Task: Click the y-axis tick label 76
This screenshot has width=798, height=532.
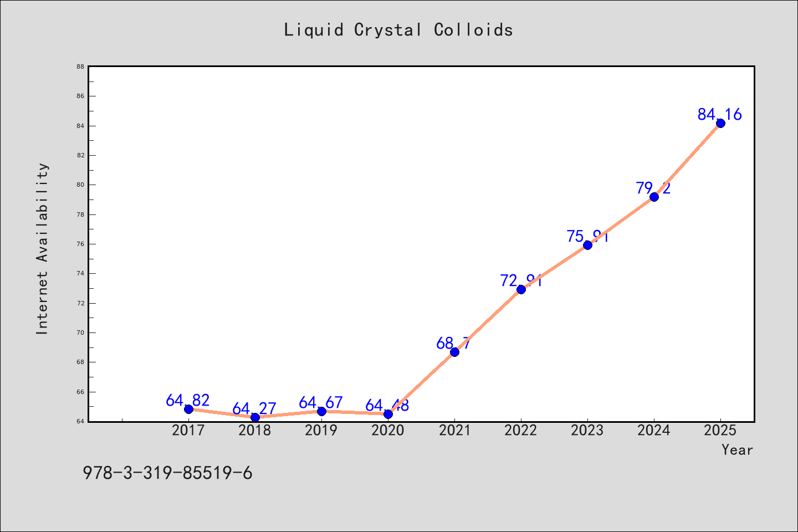Action: [x=80, y=244]
